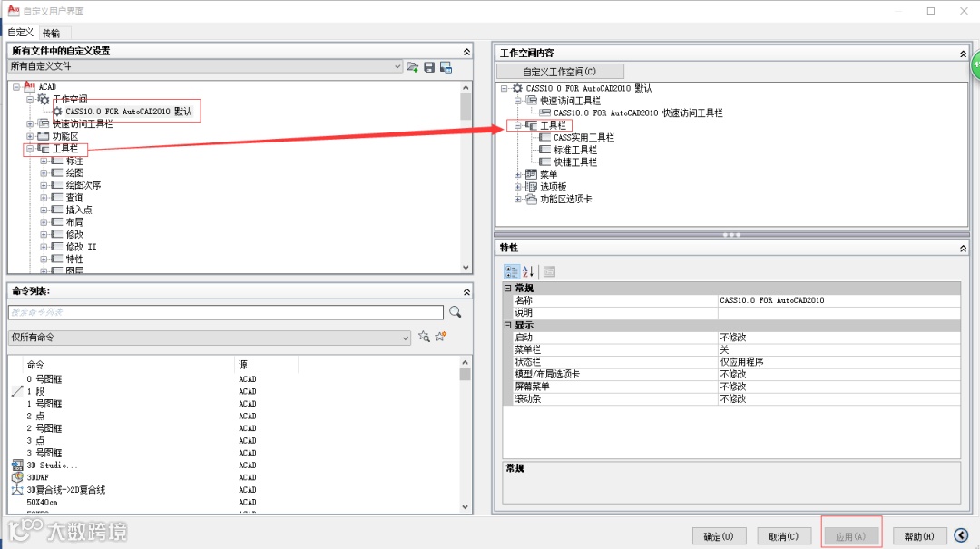Image resolution: width=980 pixels, height=549 pixels.
Task: Click the 功能区 folder icon
Action: point(44,136)
